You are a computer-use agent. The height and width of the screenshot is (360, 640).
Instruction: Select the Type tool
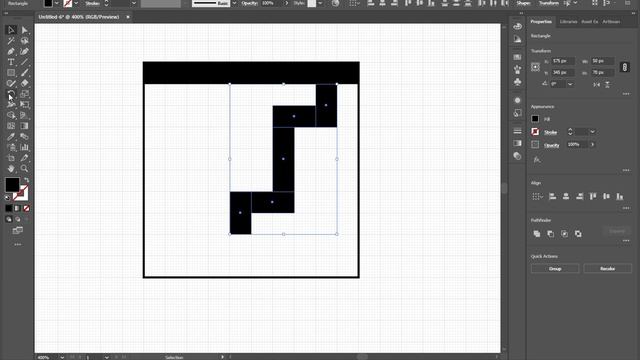[x=11, y=62]
